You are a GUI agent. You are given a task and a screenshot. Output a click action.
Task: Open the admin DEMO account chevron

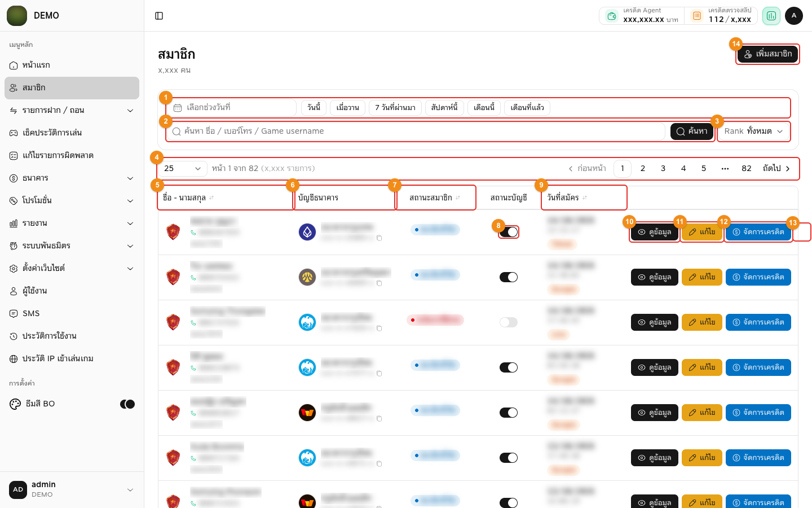(130, 490)
